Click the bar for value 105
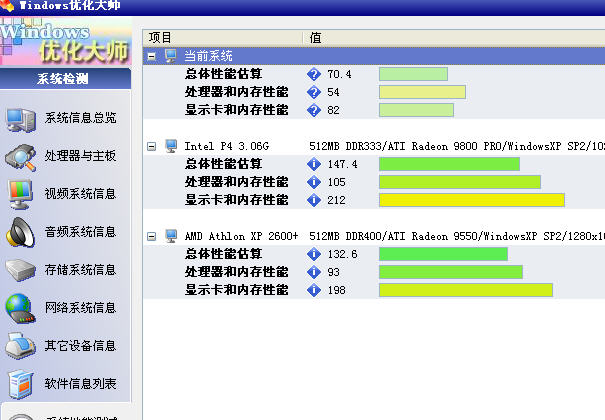Screen dimensions: 605x420 (x=460, y=182)
